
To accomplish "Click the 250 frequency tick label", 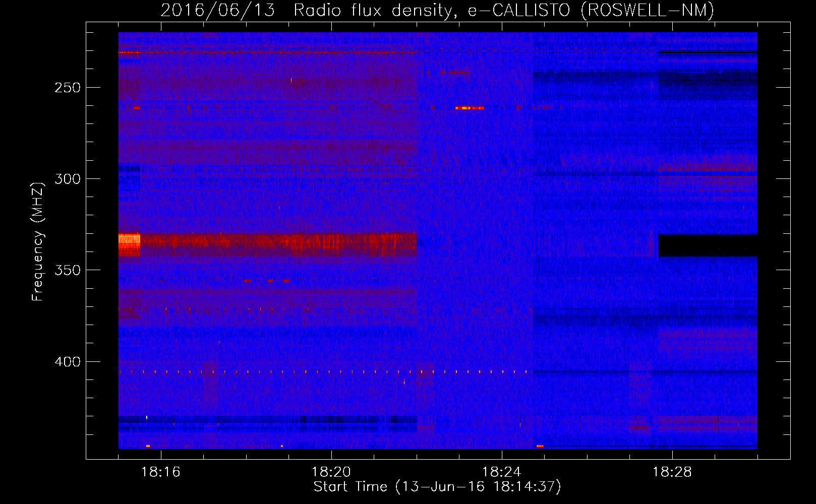I will [68, 88].
